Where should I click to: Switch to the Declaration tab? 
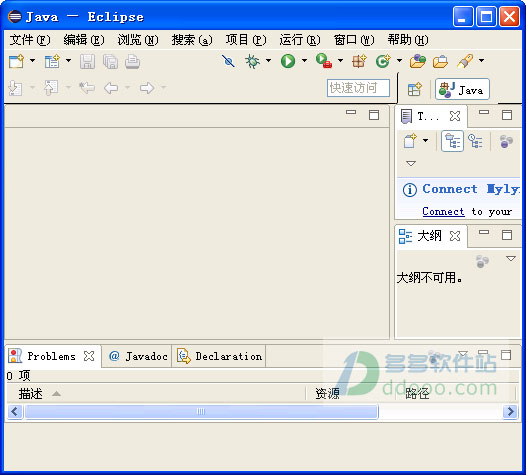click(219, 356)
